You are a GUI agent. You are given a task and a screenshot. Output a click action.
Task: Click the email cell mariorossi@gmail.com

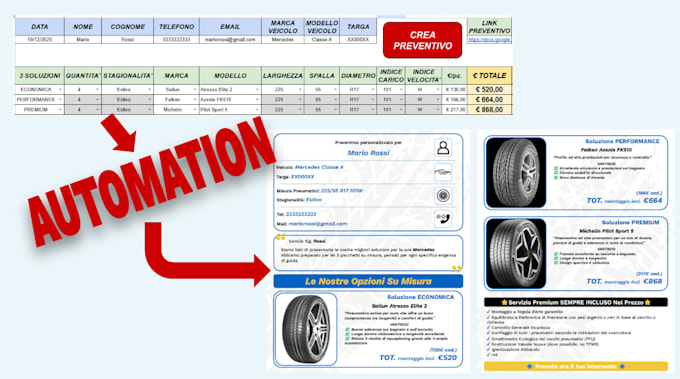(230, 39)
